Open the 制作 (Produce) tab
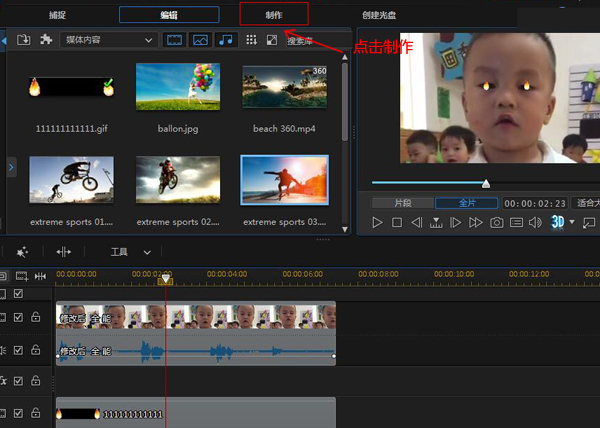Screen dimensions: 600x428 [x=274, y=15]
